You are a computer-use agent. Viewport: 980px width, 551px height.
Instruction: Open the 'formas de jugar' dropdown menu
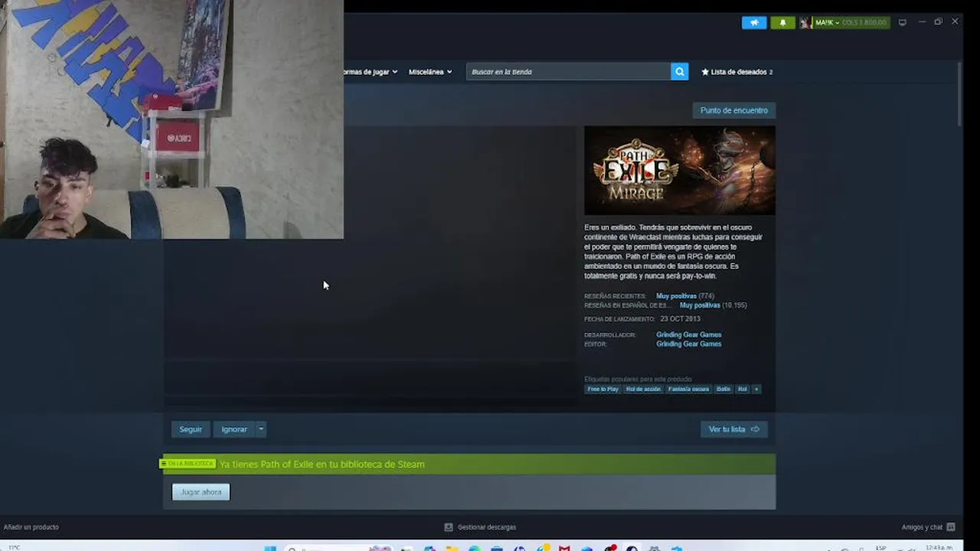coord(371,72)
